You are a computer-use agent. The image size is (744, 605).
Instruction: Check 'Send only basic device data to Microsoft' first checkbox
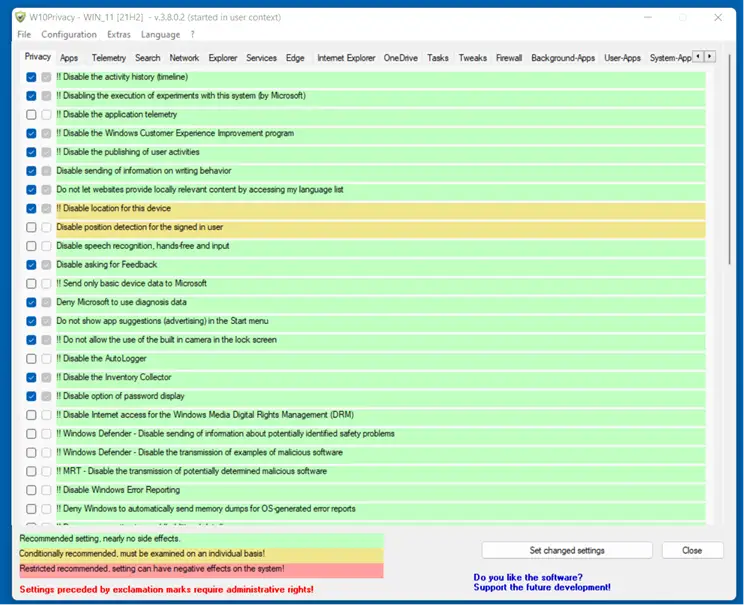(31, 284)
